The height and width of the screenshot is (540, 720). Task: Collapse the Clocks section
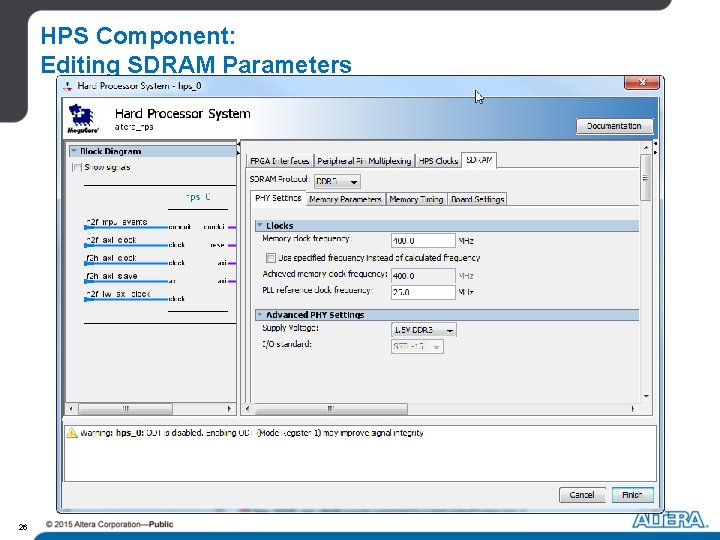(260, 225)
